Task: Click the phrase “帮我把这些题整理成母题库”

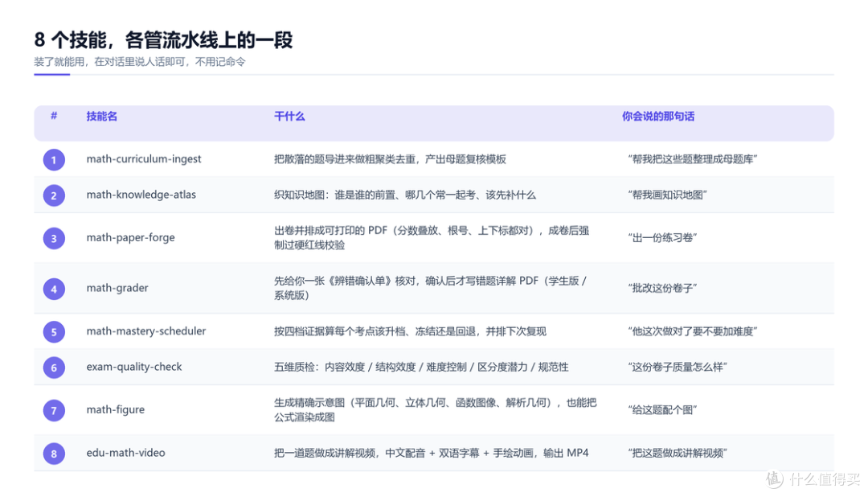Action: click(693, 159)
